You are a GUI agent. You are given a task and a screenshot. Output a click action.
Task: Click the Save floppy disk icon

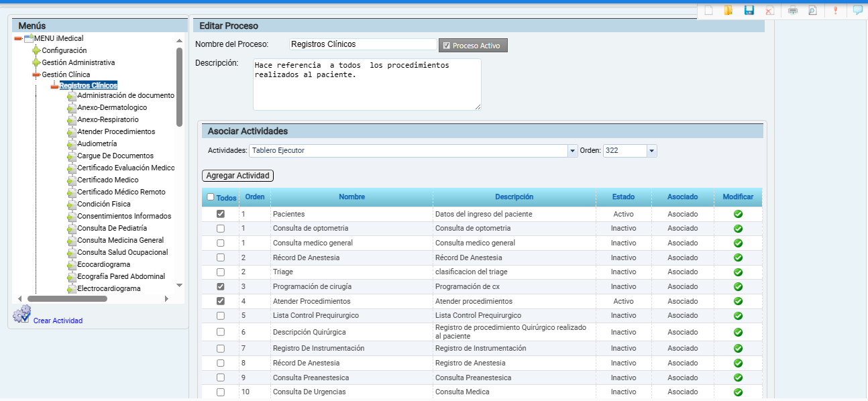point(749,10)
